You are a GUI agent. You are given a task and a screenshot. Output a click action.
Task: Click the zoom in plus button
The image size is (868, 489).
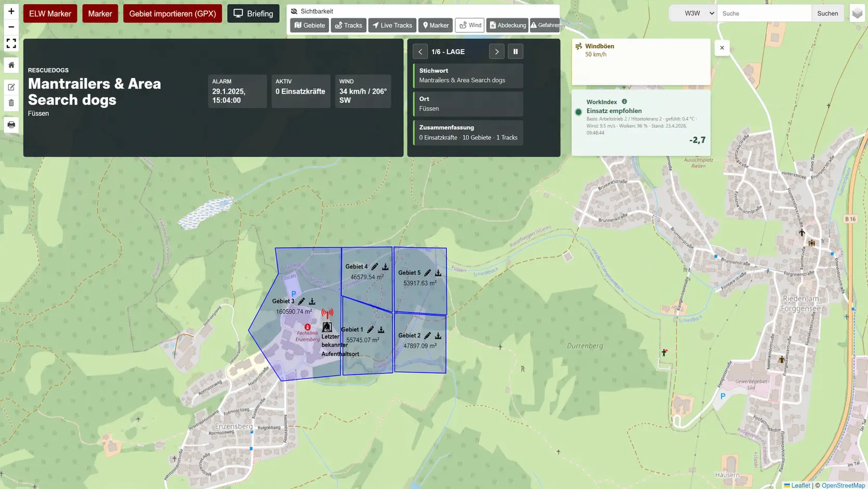click(x=11, y=11)
